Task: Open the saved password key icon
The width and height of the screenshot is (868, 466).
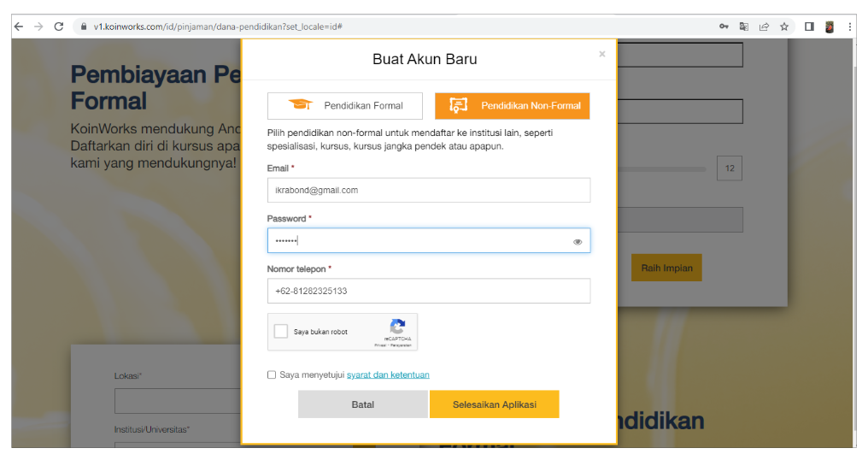Action: (724, 27)
